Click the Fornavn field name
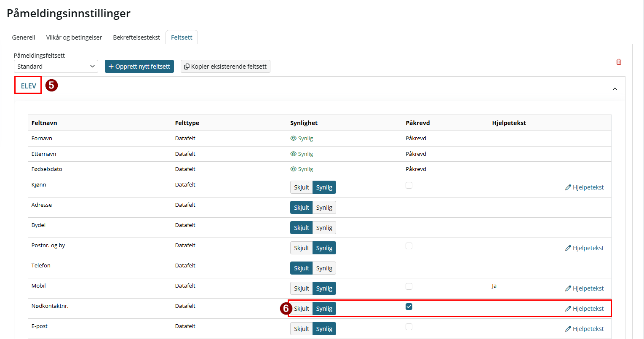The image size is (644, 339). tap(42, 138)
